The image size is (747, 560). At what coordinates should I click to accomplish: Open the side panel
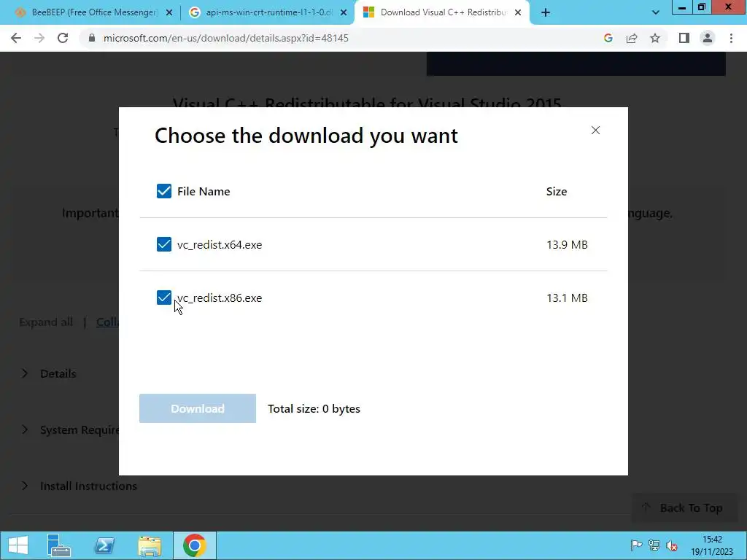(684, 38)
